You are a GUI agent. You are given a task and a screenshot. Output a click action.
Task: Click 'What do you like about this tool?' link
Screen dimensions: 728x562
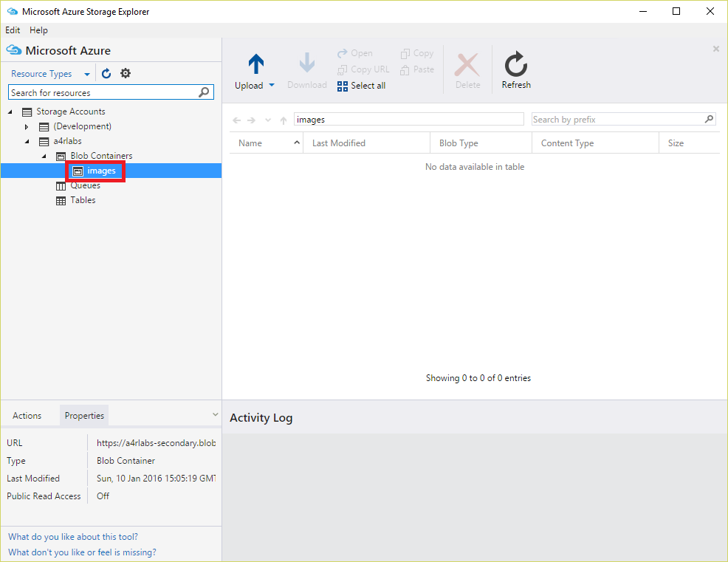[73, 537]
